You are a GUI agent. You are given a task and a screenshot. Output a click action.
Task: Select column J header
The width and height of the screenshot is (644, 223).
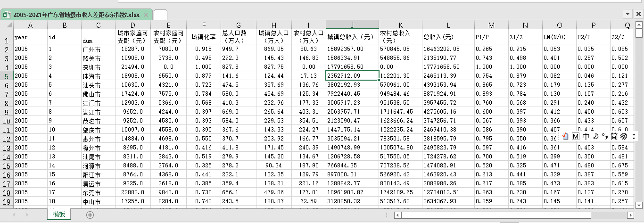pyautogui.click(x=352, y=25)
